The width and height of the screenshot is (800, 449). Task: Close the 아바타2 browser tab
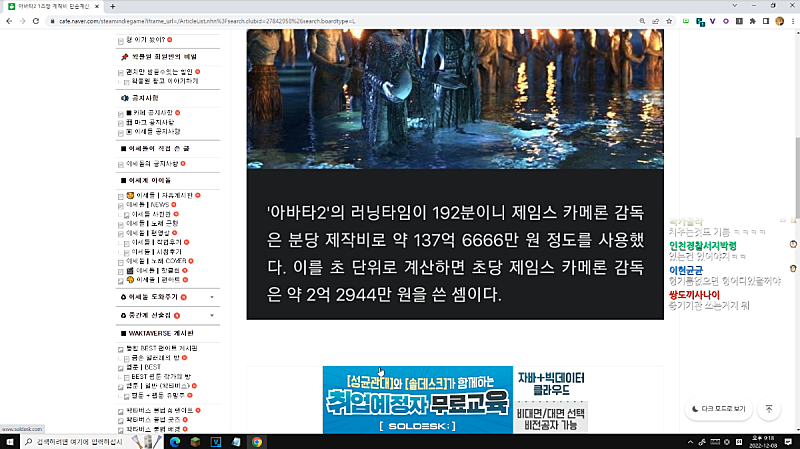pos(97,7)
